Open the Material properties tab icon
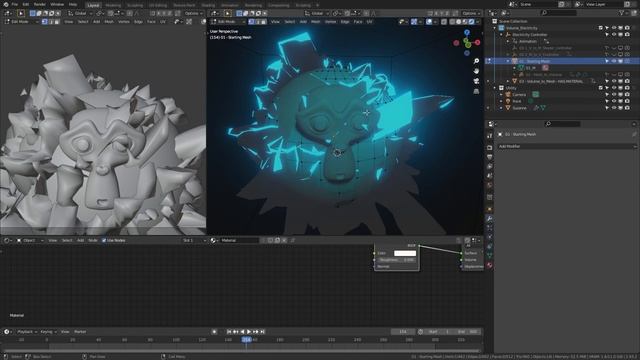The width and height of the screenshot is (640, 360). point(489,265)
